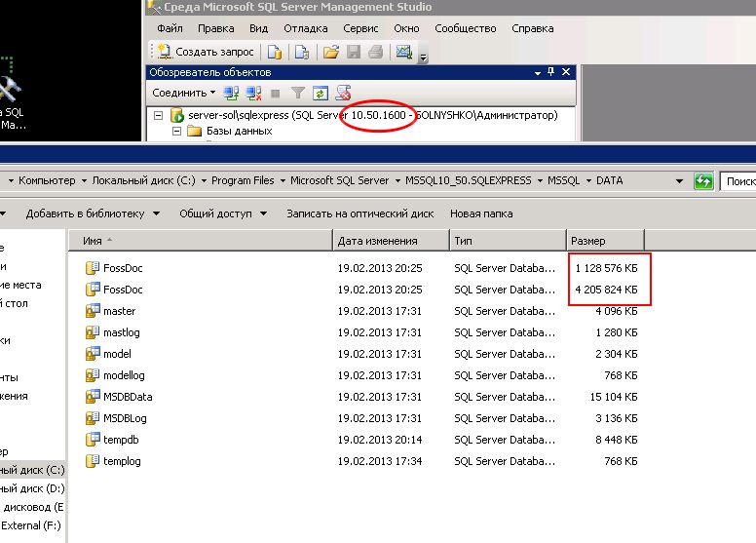Open Object Explorer panel position dropdown
The image size is (756, 543).
coord(538,73)
